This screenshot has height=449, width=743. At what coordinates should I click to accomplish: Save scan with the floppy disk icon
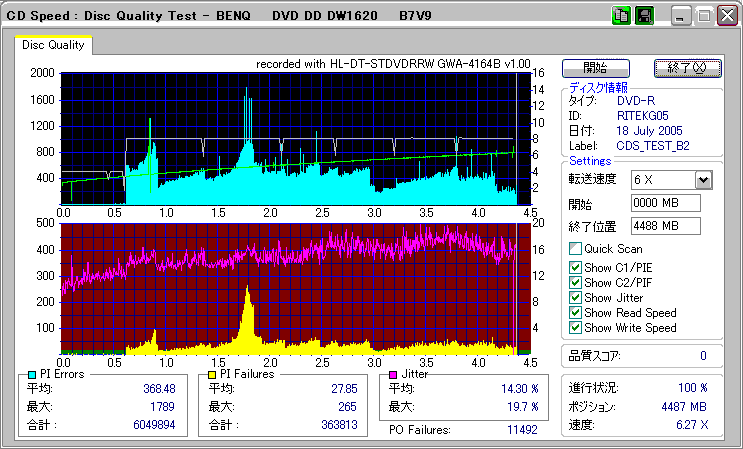point(644,16)
